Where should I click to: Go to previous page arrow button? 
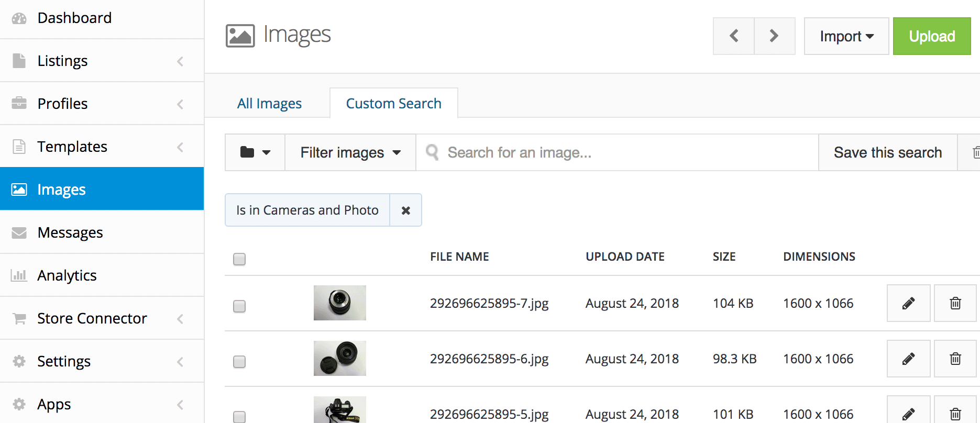coord(734,36)
